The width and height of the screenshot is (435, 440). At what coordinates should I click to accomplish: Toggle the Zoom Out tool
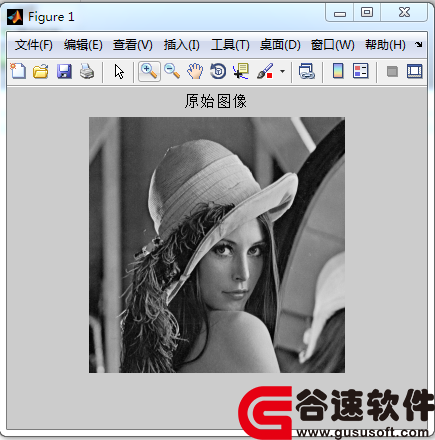[172, 71]
